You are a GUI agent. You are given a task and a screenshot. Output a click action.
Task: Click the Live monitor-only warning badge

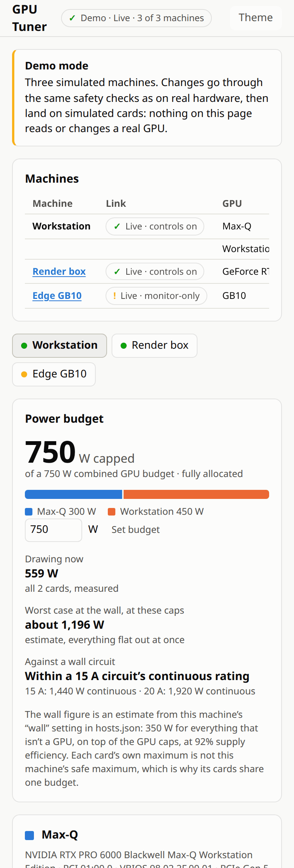point(156,296)
